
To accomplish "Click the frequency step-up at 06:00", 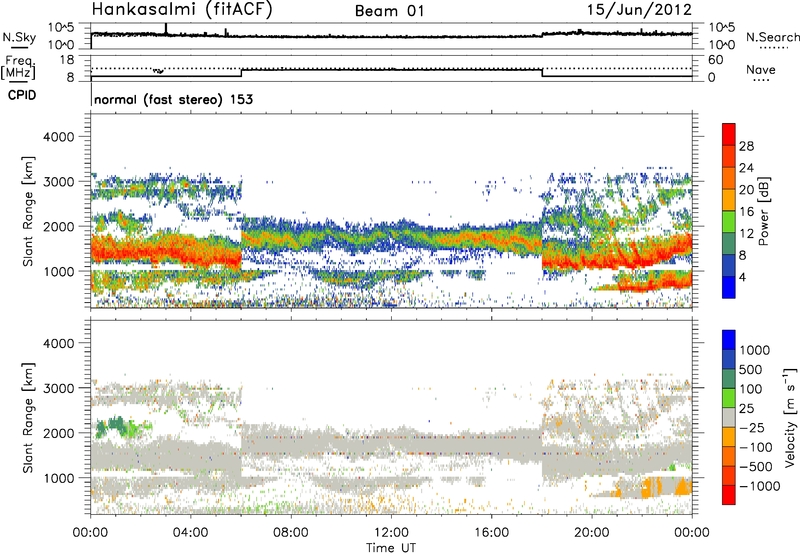I will [x=241, y=72].
